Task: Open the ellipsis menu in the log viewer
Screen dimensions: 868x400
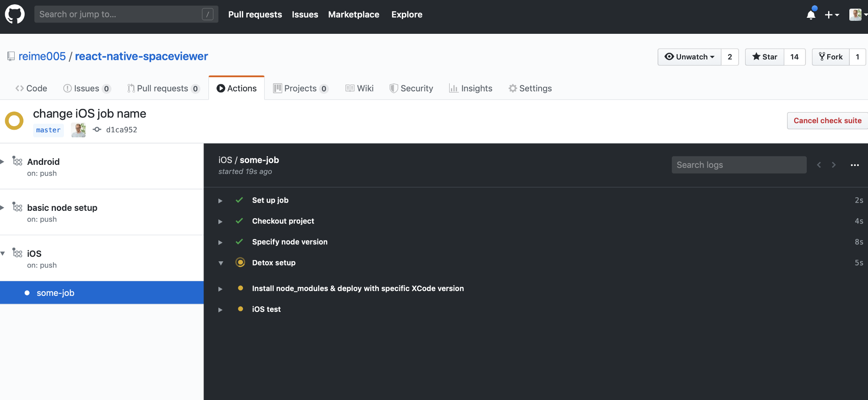Action: pos(855,165)
